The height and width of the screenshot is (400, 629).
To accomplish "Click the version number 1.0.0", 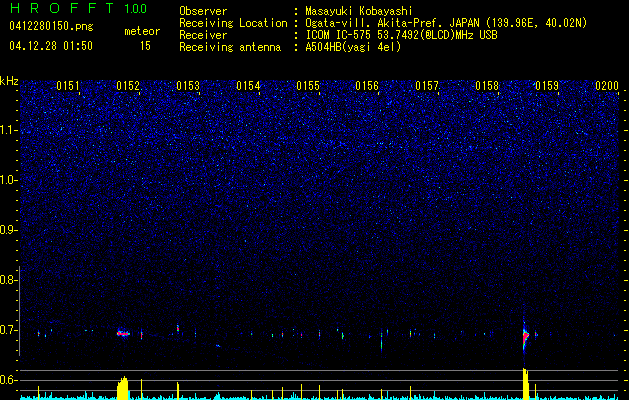I will (135, 9).
